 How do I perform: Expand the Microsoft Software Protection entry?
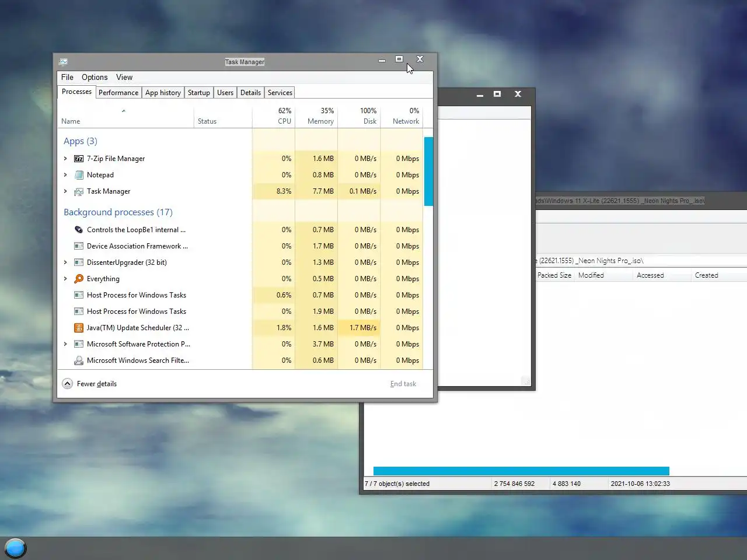(65, 344)
